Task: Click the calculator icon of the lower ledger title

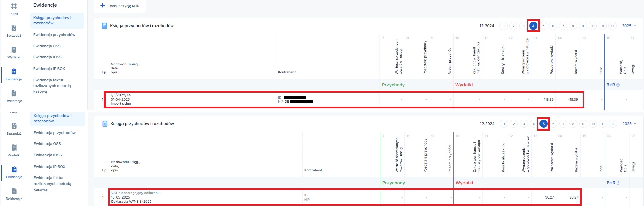Action: tap(105, 124)
